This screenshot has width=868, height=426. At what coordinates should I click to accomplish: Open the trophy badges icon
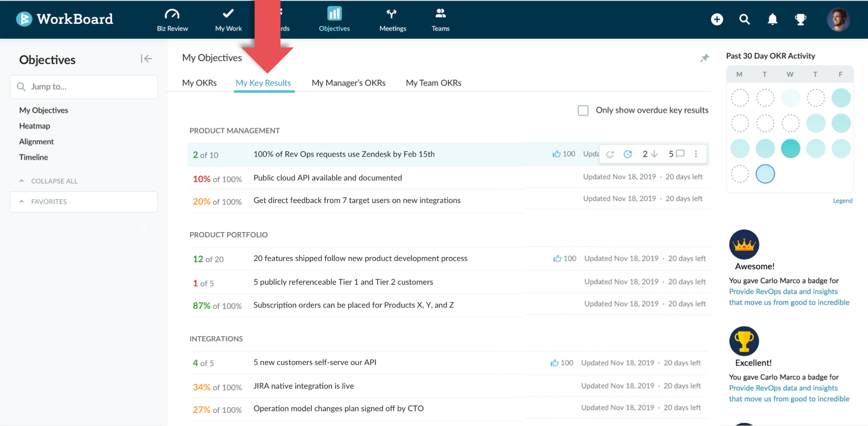[x=800, y=19]
